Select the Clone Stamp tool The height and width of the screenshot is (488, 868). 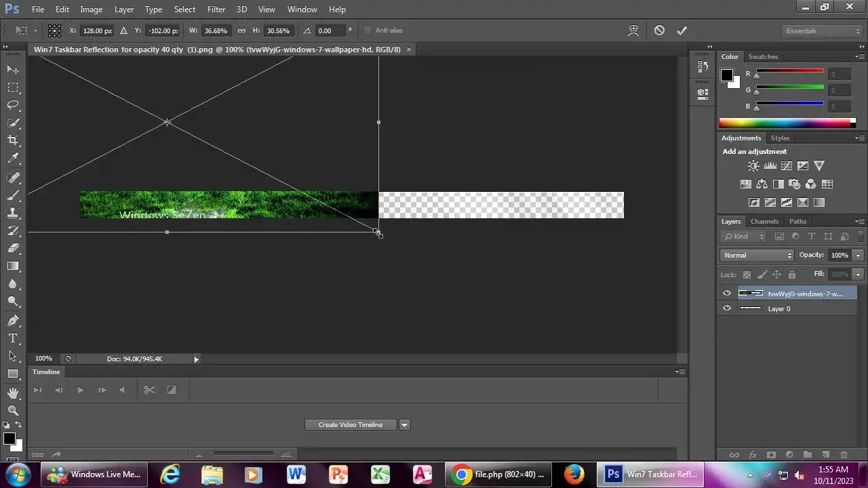[x=13, y=213]
